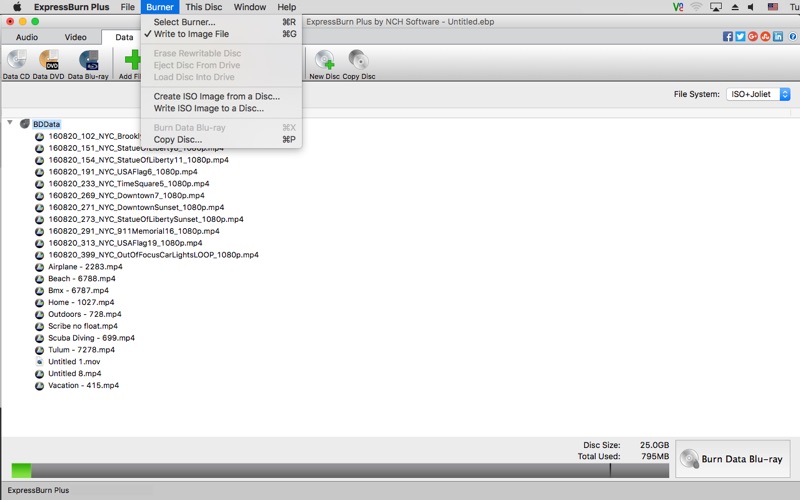Screen dimensions: 800x500
Task: Select 160820_399_NYC_OutOfFocusCarLightsLOOP_1080p.mp4
Action: coord(153,255)
